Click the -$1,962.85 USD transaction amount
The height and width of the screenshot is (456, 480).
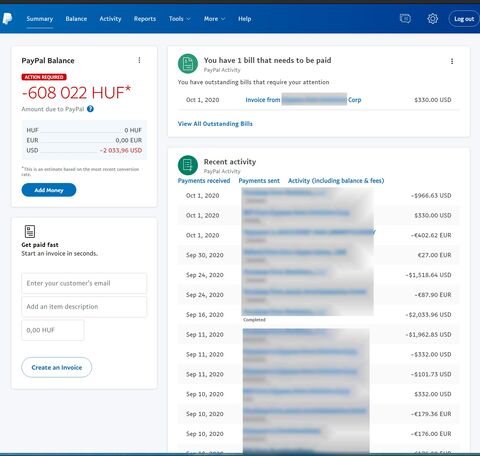pos(428,335)
